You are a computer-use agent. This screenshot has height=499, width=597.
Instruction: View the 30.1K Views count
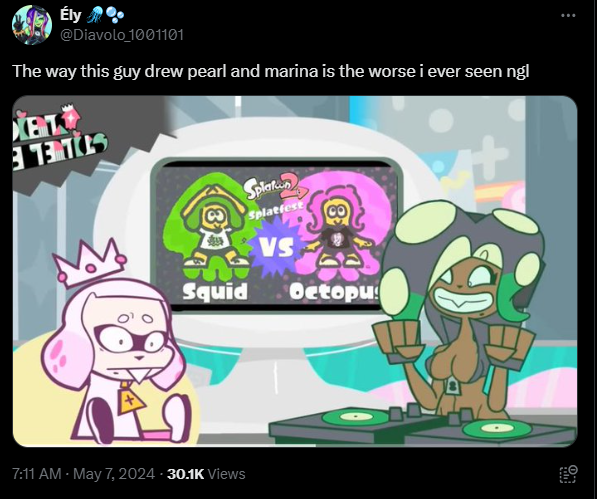(x=206, y=474)
